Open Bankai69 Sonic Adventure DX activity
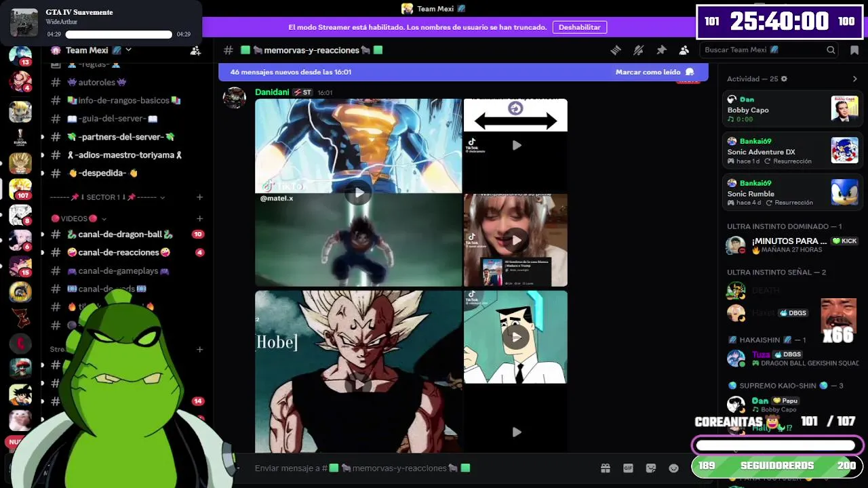This screenshot has height=488, width=868. point(792,150)
